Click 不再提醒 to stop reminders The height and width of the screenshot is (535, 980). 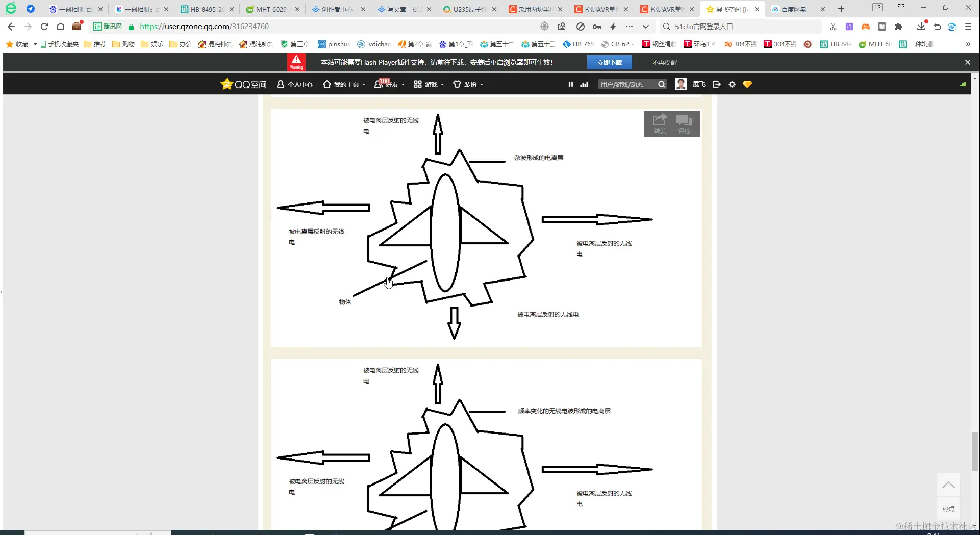point(664,62)
